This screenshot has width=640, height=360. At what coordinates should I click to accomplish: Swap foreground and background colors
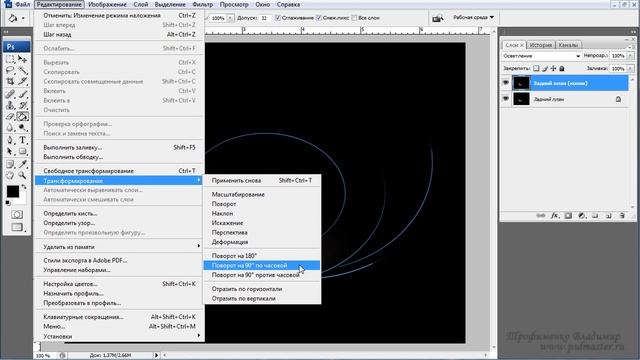pos(24,187)
